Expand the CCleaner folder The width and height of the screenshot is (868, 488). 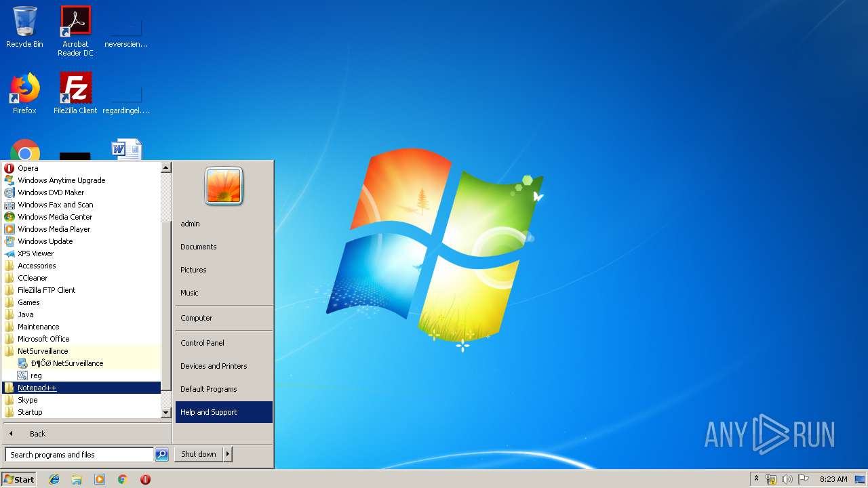[81, 278]
